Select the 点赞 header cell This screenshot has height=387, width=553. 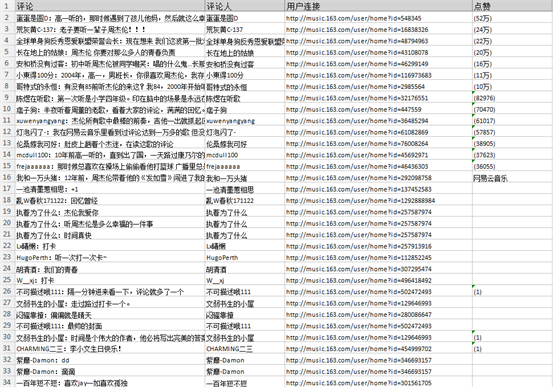(512, 6)
